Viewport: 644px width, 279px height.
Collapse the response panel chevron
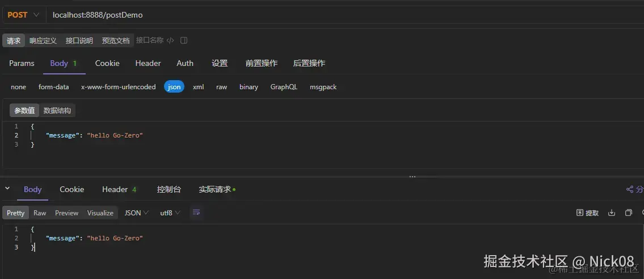click(7, 189)
